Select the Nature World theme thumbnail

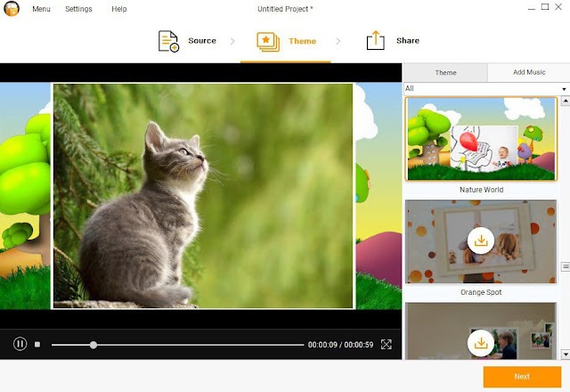pos(481,139)
